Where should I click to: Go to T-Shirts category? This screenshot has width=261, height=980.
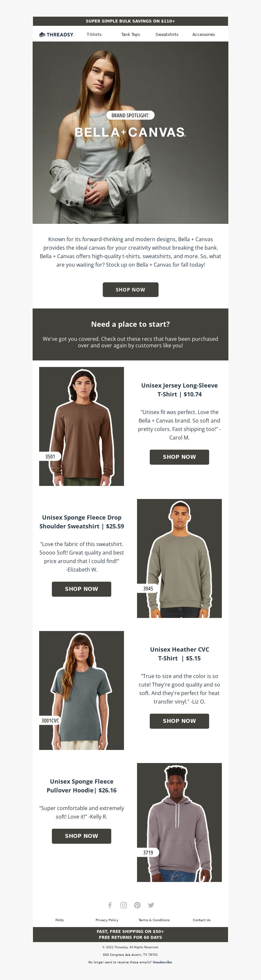pyautogui.click(x=94, y=35)
